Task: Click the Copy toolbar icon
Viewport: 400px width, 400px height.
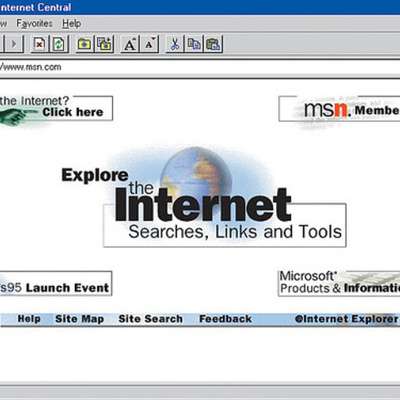Action: tap(194, 44)
